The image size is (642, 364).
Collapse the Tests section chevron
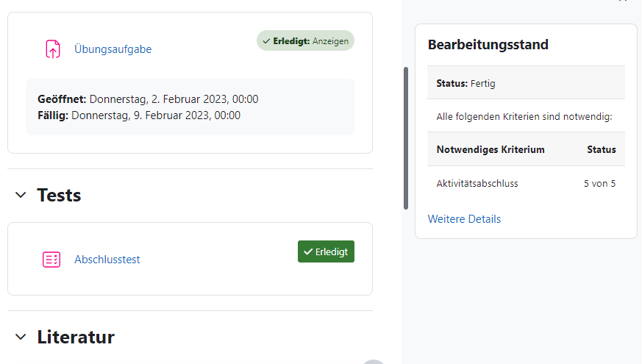pyautogui.click(x=21, y=195)
